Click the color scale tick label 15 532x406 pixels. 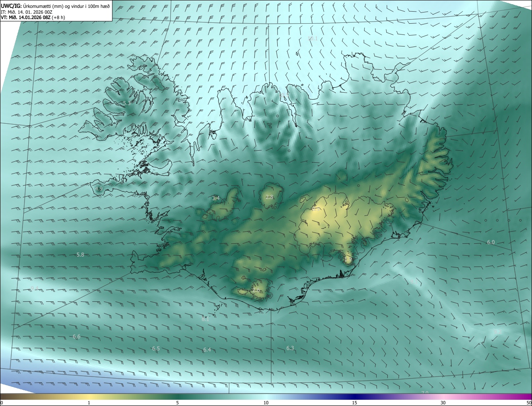coord(355,403)
